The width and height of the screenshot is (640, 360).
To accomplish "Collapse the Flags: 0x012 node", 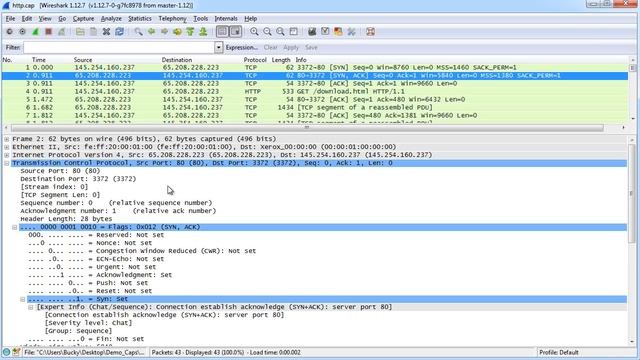I will point(15,227).
